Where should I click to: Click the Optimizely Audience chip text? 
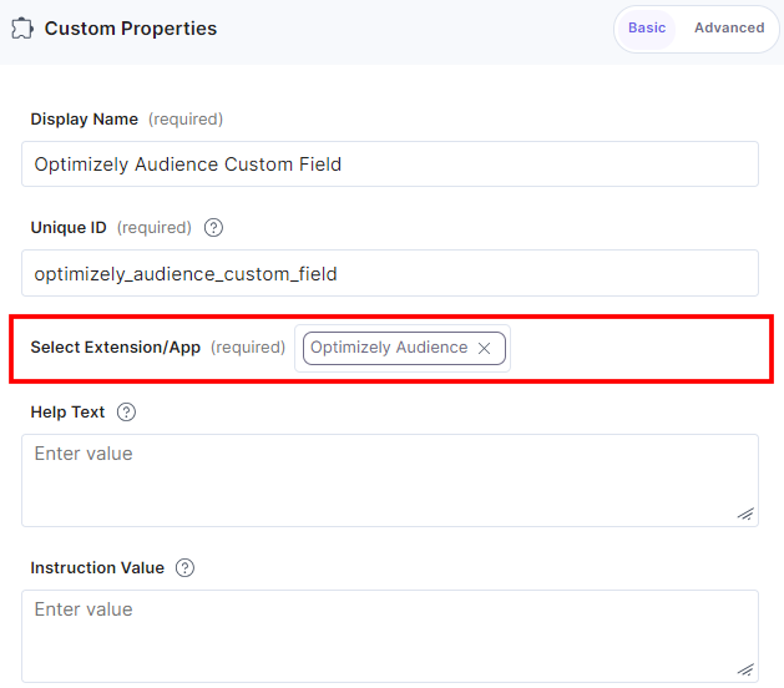point(389,348)
